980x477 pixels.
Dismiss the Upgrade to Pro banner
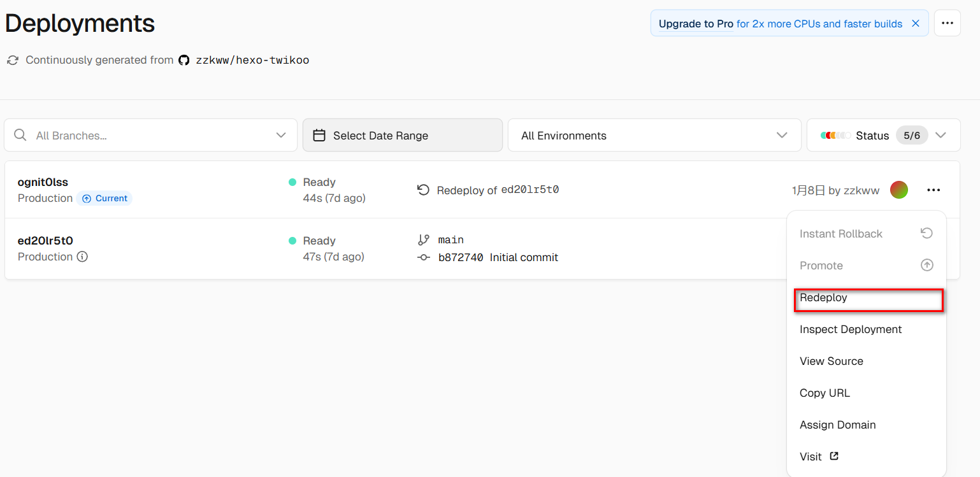(x=916, y=24)
